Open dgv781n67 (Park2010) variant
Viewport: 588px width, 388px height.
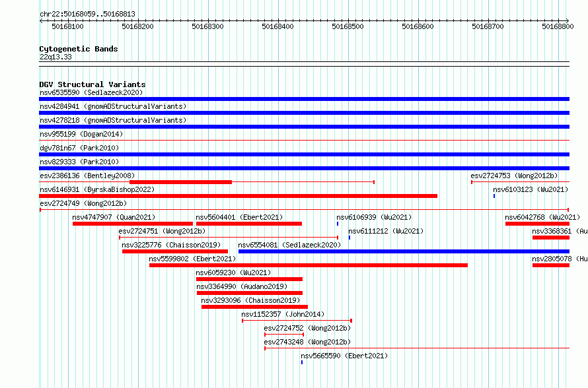79,148
